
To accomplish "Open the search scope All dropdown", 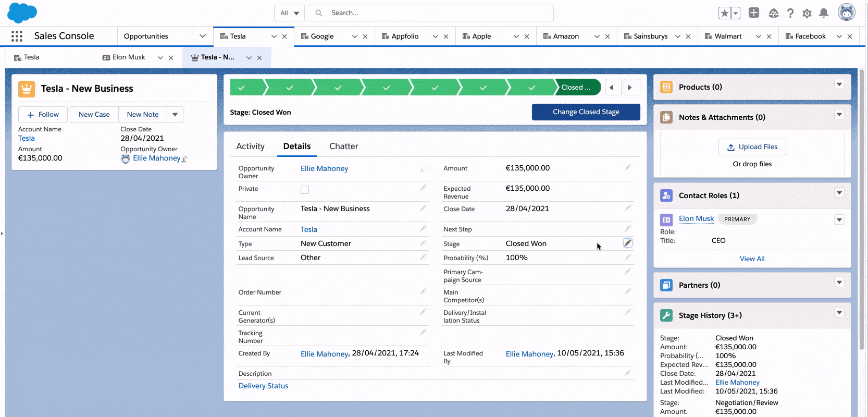I will [x=289, y=13].
